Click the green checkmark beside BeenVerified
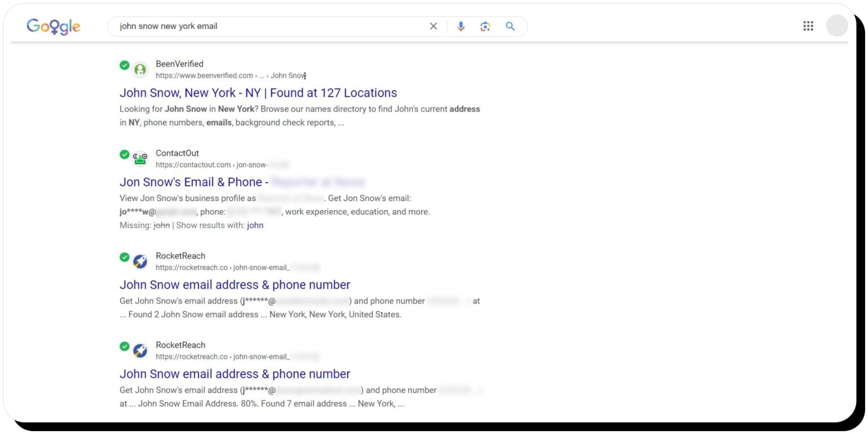 pyautogui.click(x=125, y=66)
